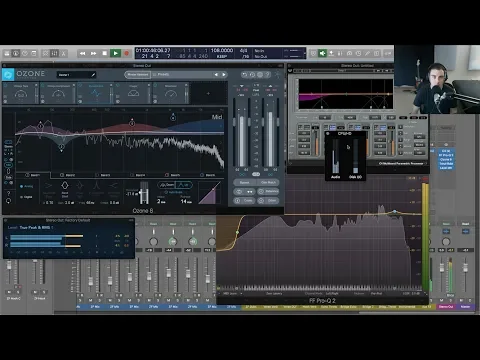Switch to the Band 5 tab in Dynamic EQ
This screenshot has width=480, height=360.
(173, 175)
